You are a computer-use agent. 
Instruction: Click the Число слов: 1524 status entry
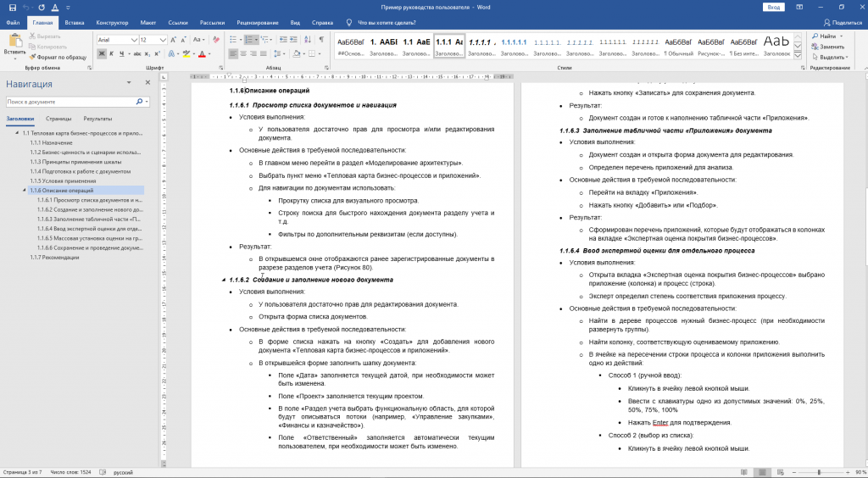click(71, 472)
